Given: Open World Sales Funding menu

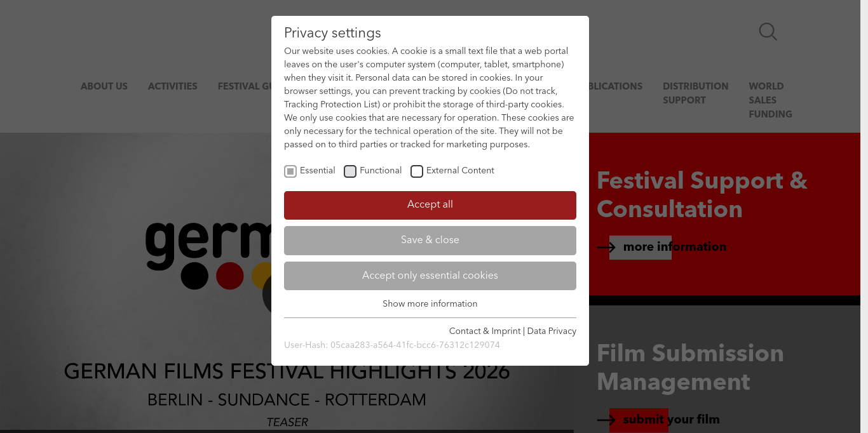Looking at the screenshot, I should pyautogui.click(x=770, y=100).
